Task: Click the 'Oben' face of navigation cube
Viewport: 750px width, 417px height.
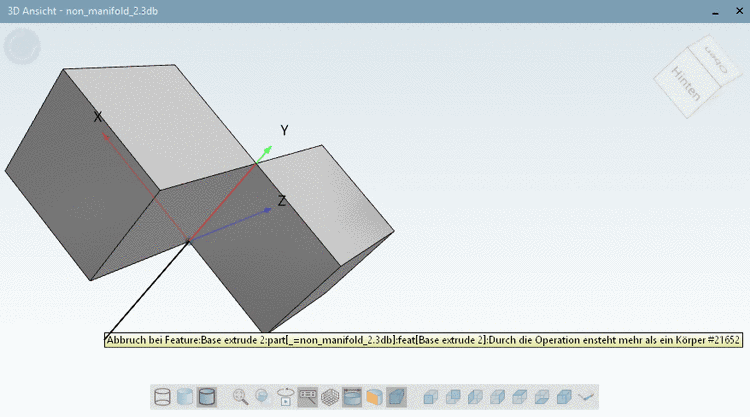Action: click(716, 60)
